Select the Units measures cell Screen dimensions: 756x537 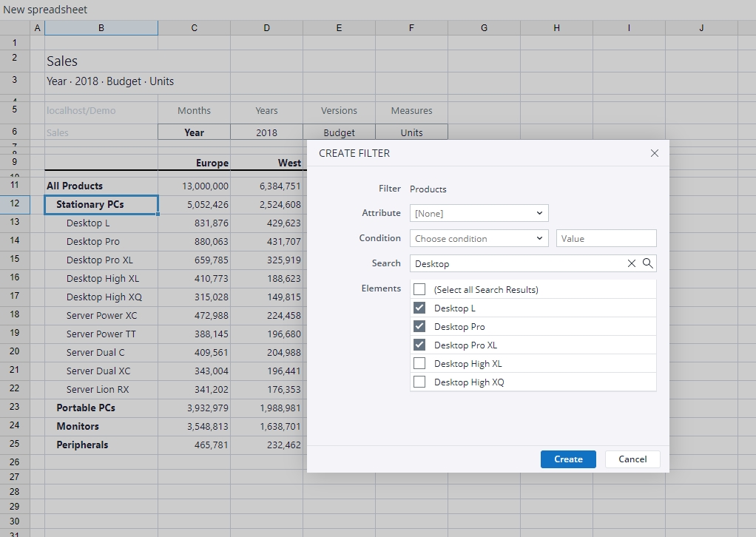pos(411,132)
